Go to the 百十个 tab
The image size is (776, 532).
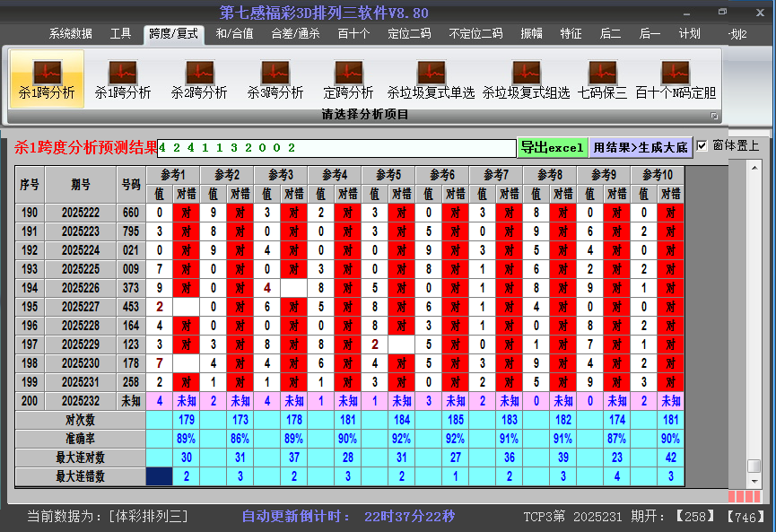pos(353,34)
